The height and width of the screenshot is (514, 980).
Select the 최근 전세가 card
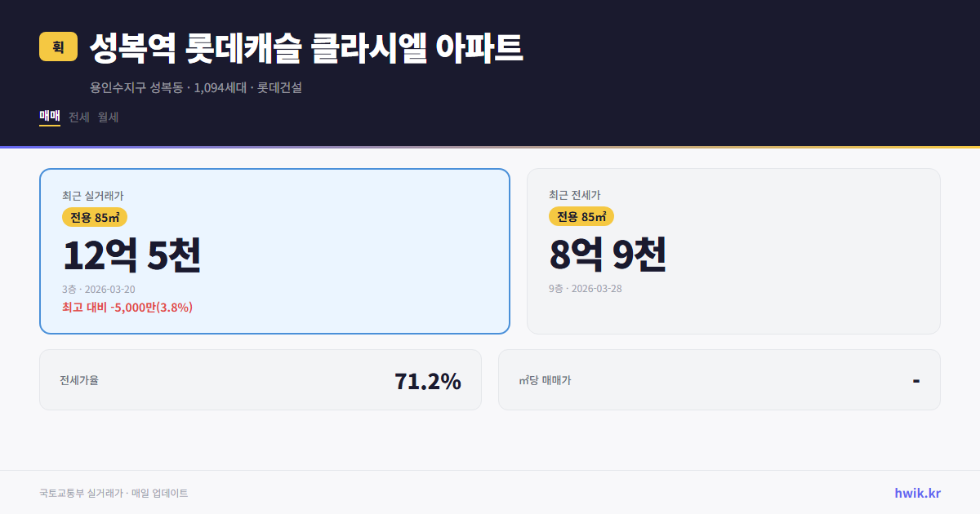[x=733, y=250]
